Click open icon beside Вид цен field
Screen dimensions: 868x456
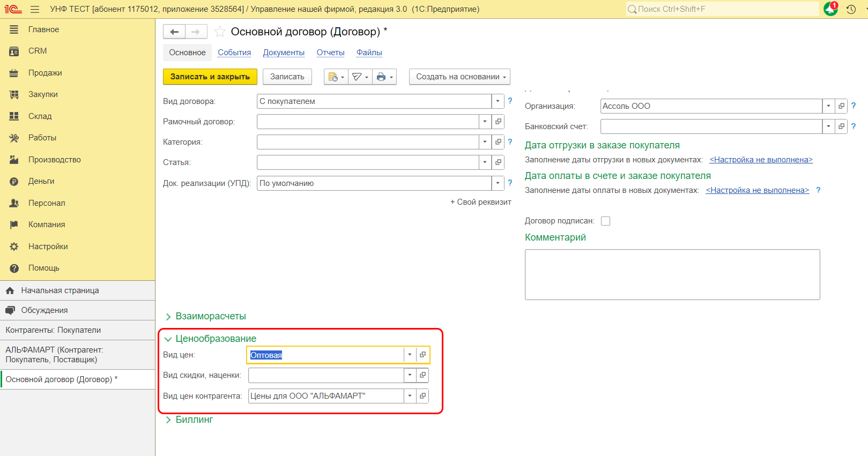[422, 355]
